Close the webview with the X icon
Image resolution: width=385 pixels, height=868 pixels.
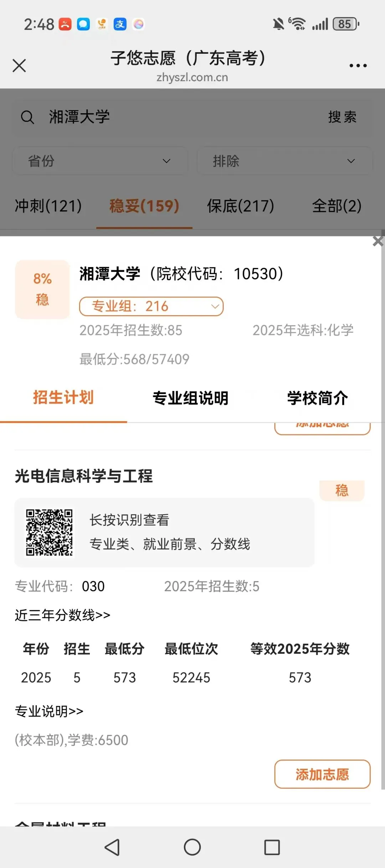pyautogui.click(x=19, y=66)
